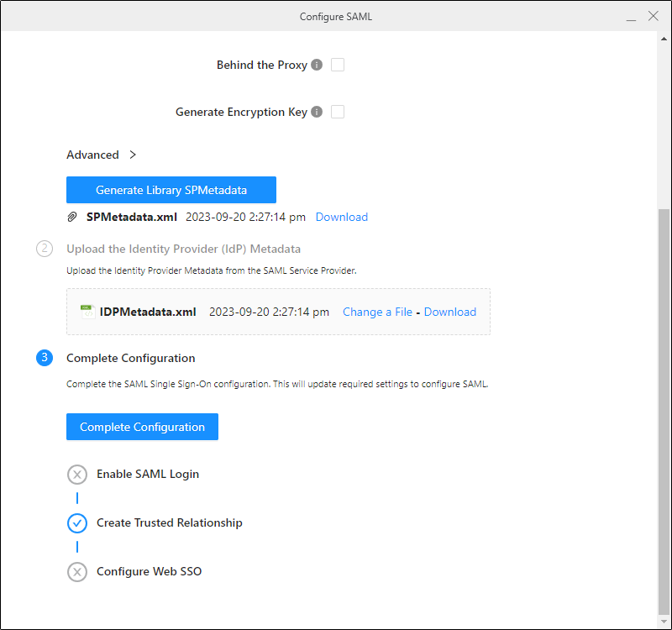The width and height of the screenshot is (672, 630).
Task: Click the X status icon for Configure Web SSO
Action: 76,572
